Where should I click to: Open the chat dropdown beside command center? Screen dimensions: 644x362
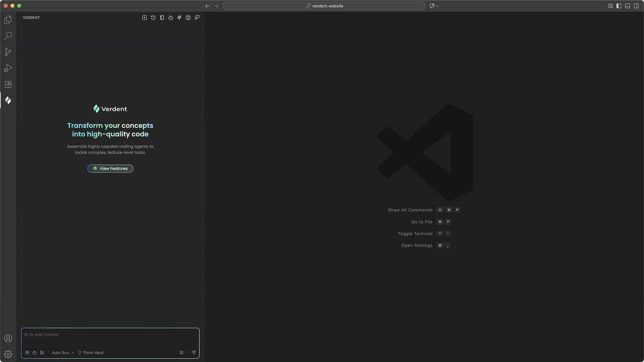[438, 6]
